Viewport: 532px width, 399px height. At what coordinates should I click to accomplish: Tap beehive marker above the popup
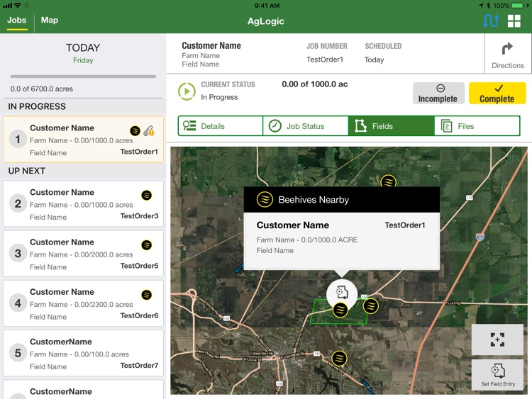coord(389,181)
